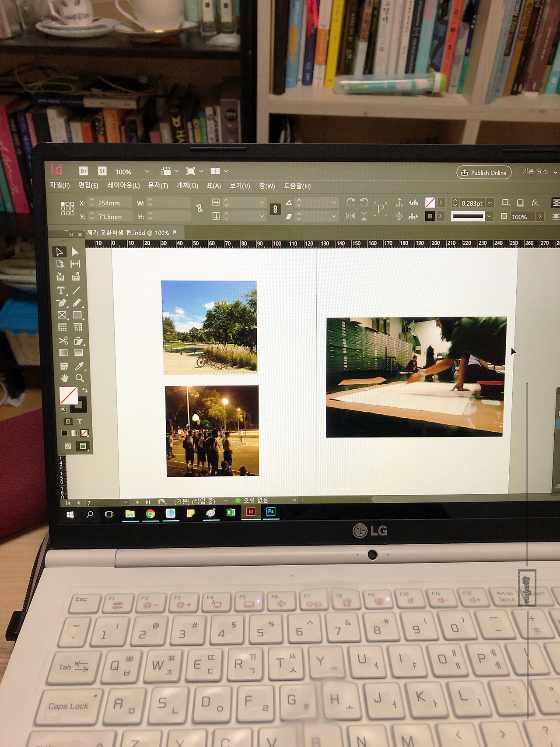
Task: Activate the Gradient Feather tool
Action: [79, 352]
